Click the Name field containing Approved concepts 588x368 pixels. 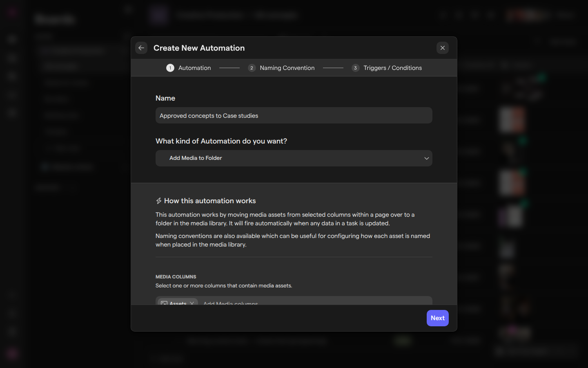(x=294, y=116)
